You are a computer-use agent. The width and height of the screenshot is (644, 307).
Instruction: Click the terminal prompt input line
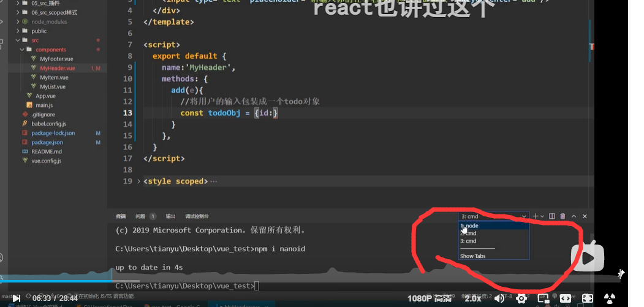(x=188, y=286)
